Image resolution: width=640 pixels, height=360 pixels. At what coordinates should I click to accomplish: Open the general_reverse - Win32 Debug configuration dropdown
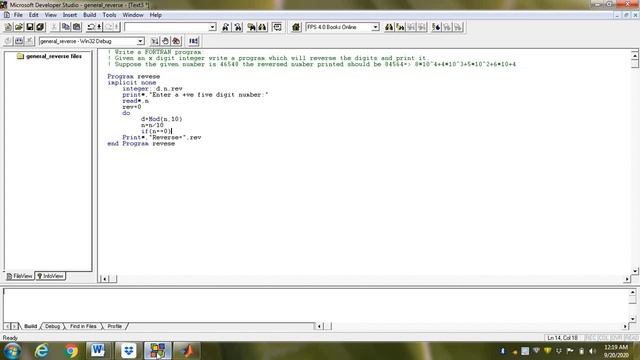(140, 41)
